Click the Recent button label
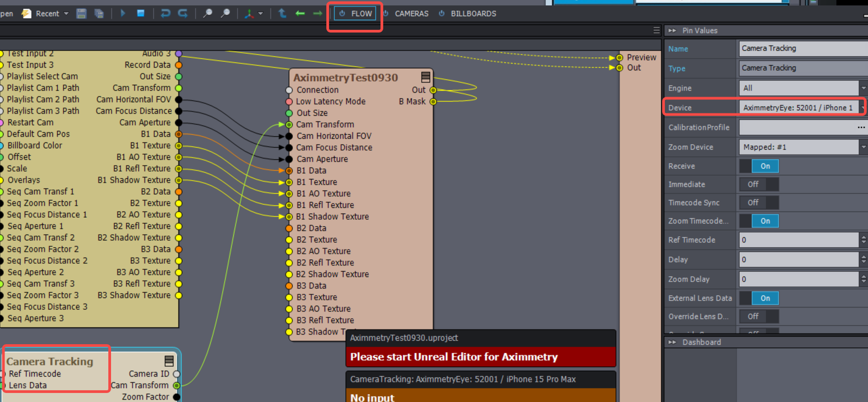This screenshot has height=402, width=868. [x=47, y=14]
